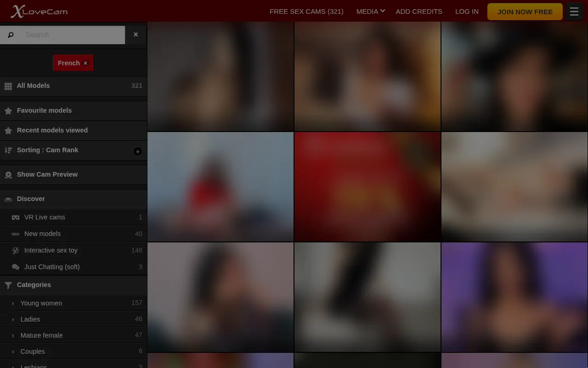Expand sorting options with plus icon

tap(138, 151)
